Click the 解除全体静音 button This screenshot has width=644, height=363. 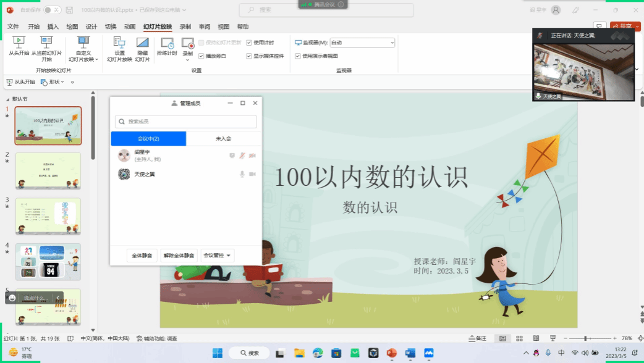179,256
